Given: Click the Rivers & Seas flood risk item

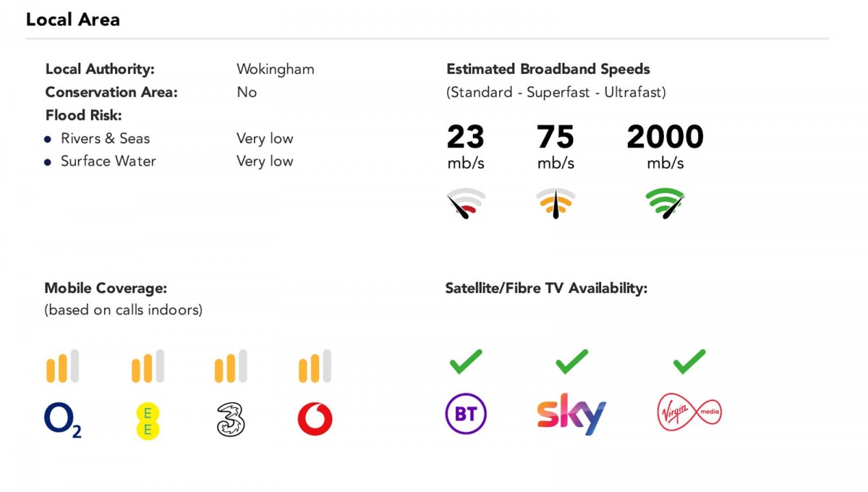Looking at the screenshot, I should (x=105, y=138).
